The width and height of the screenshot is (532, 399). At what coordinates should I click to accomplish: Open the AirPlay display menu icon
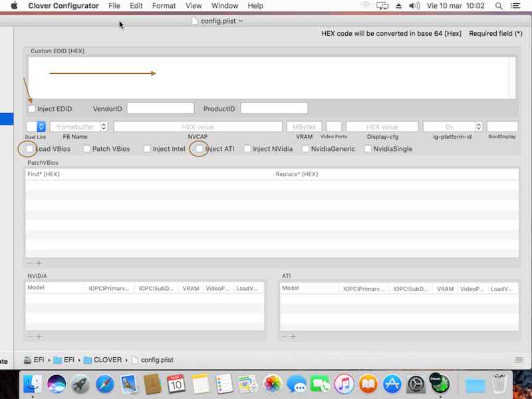(382, 6)
